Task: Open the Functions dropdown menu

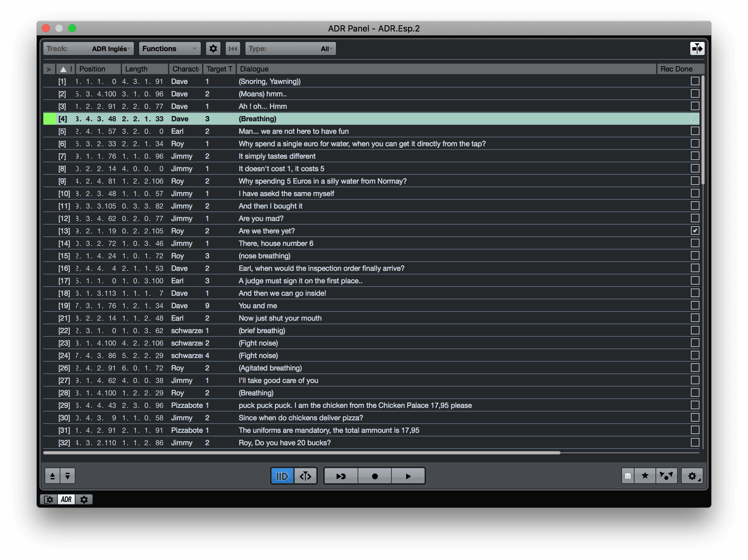Action: coord(170,49)
